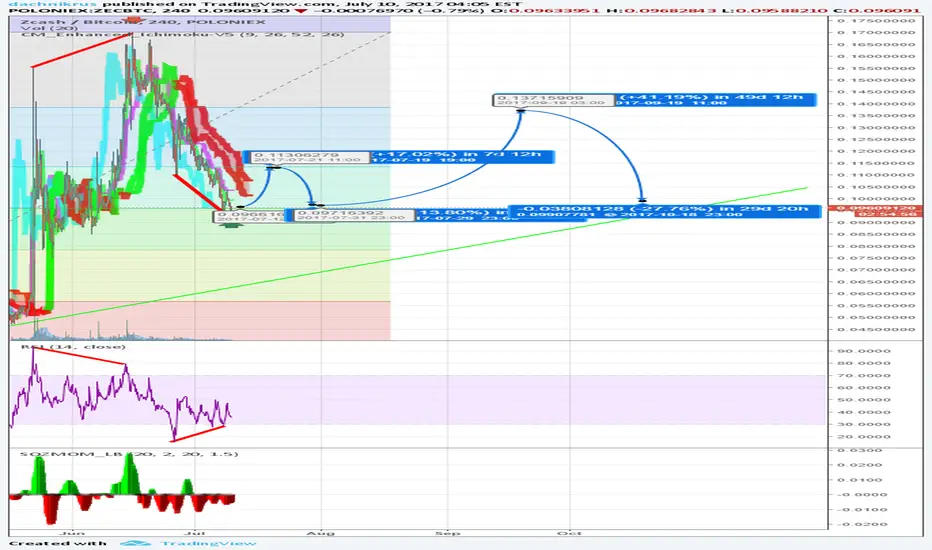This screenshot has width=932, height=550.
Task: Click the forecast arrow tip at the October low
Action: [x=642, y=200]
